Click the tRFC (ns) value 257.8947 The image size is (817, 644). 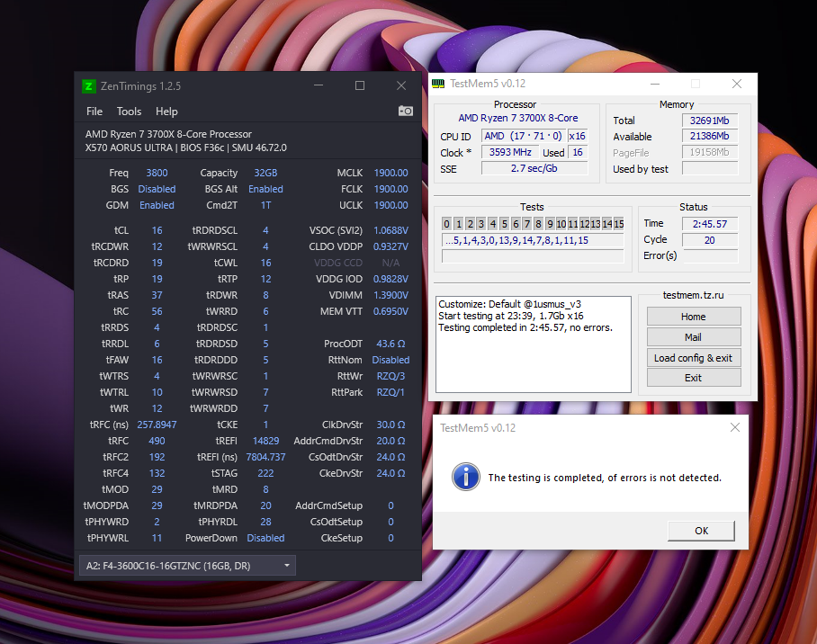(157, 425)
